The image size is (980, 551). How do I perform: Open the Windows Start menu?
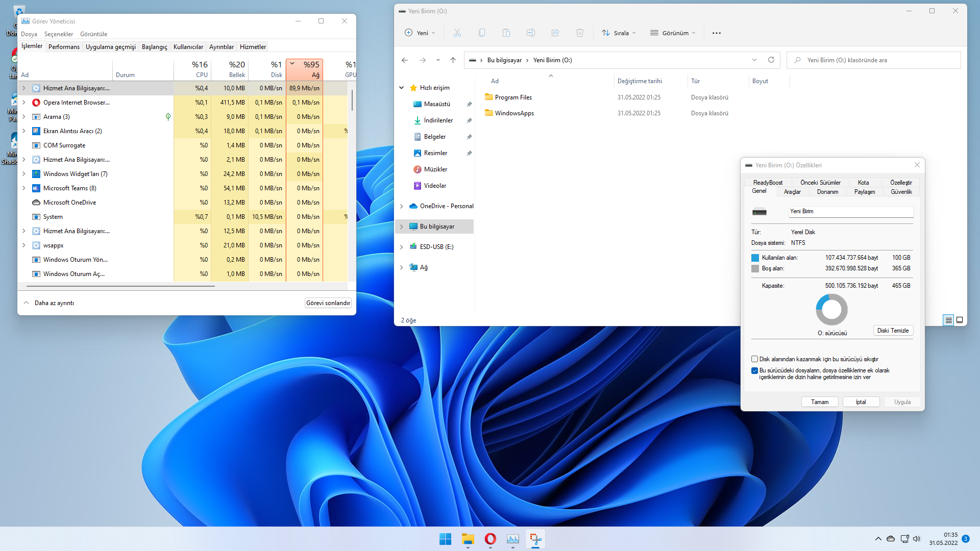(x=445, y=539)
